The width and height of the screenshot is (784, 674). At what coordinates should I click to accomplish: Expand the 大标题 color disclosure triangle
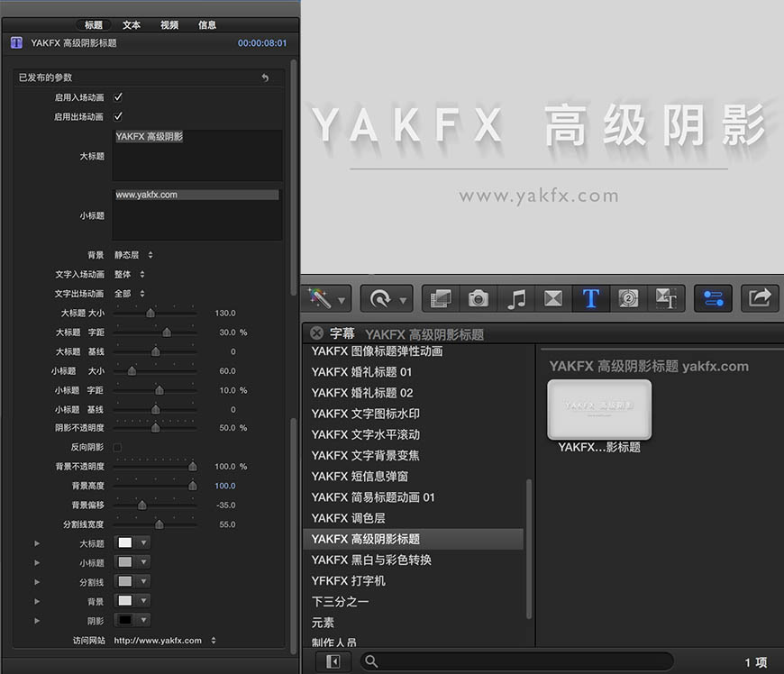[37, 543]
